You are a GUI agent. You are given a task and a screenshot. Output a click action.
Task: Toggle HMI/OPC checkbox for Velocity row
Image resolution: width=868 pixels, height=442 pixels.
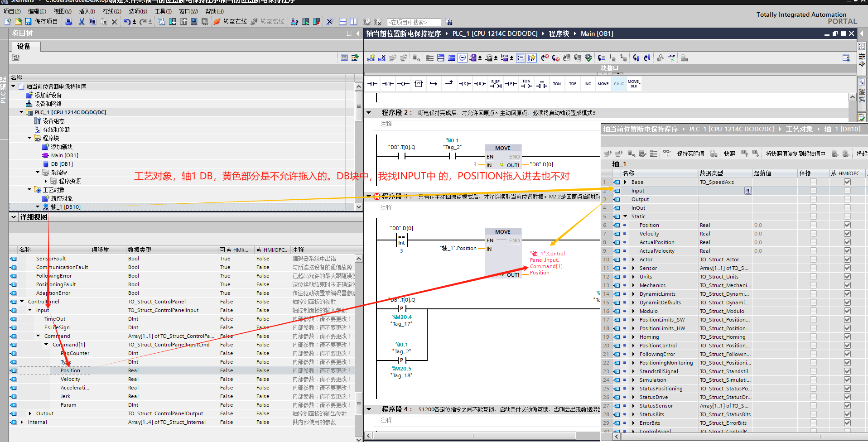pos(847,234)
